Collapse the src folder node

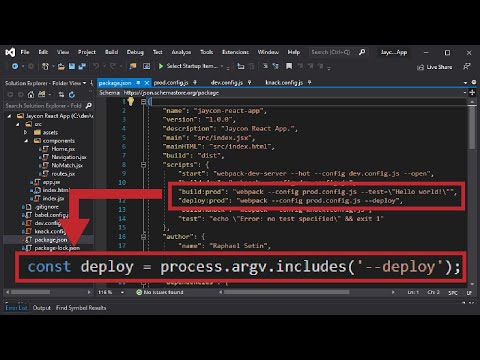point(18,124)
